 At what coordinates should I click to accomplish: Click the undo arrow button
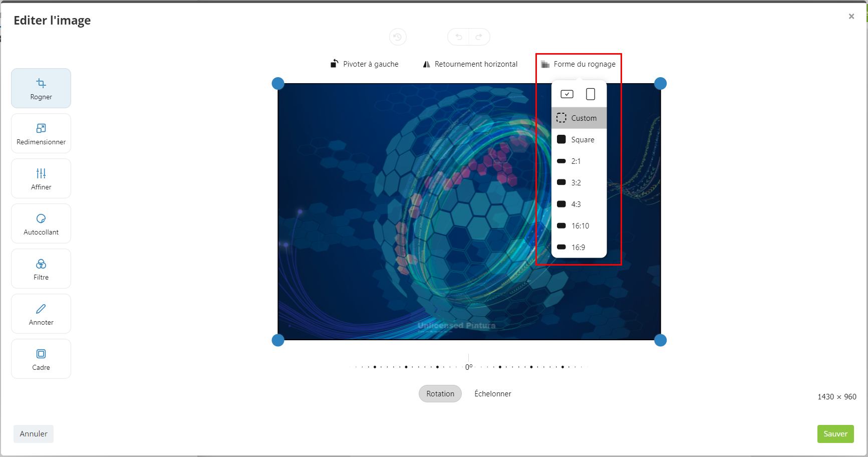tap(458, 37)
